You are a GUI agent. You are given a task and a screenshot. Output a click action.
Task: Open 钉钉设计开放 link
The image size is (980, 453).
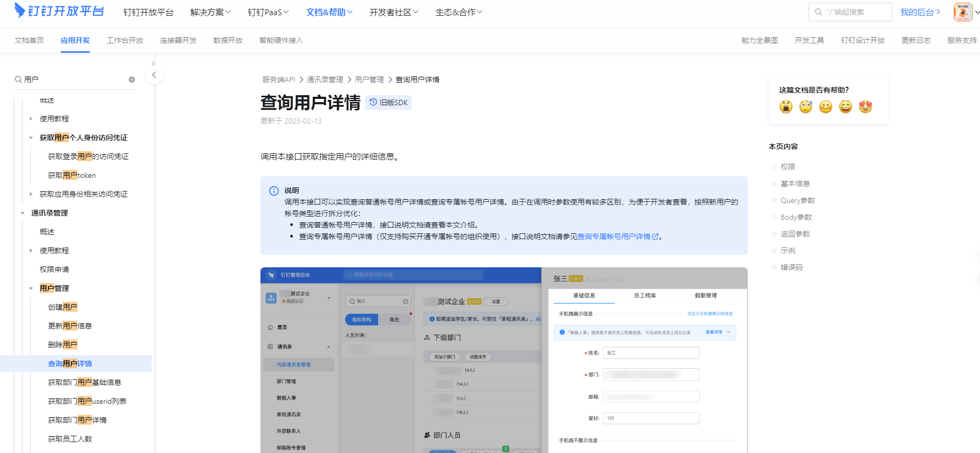(x=863, y=40)
